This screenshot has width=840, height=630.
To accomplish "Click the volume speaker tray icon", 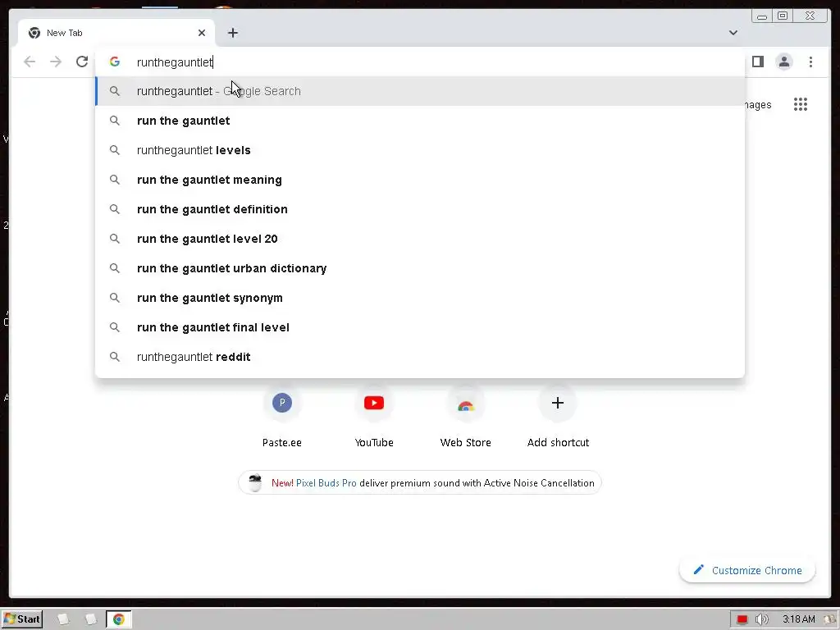I will (x=761, y=619).
